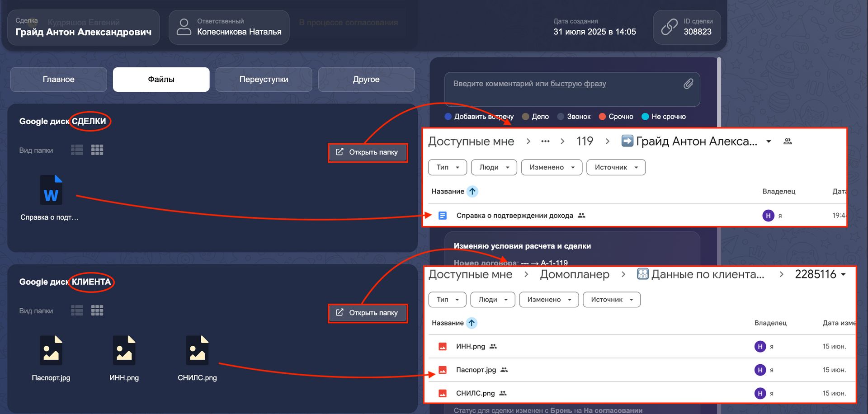
Task: Mark the comment as Срочно
Action: pos(616,117)
